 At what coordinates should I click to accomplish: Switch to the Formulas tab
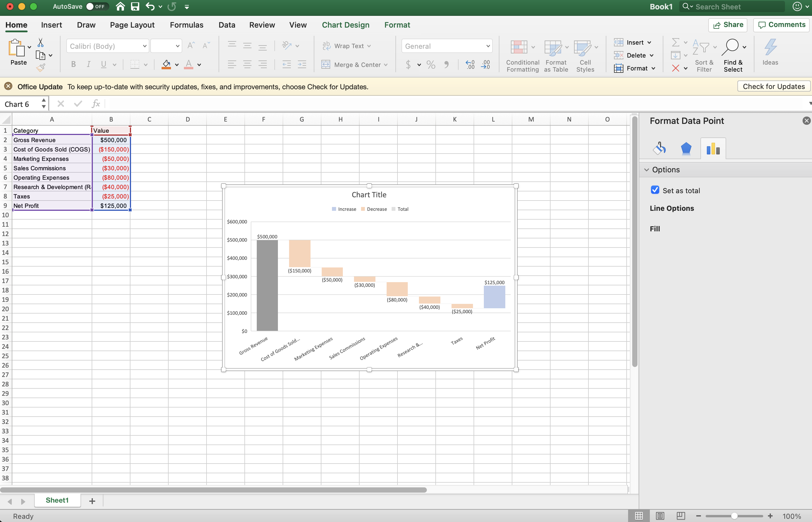(187, 25)
